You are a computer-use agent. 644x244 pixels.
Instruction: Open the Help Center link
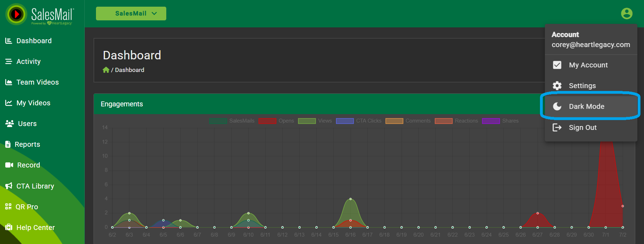tap(35, 227)
